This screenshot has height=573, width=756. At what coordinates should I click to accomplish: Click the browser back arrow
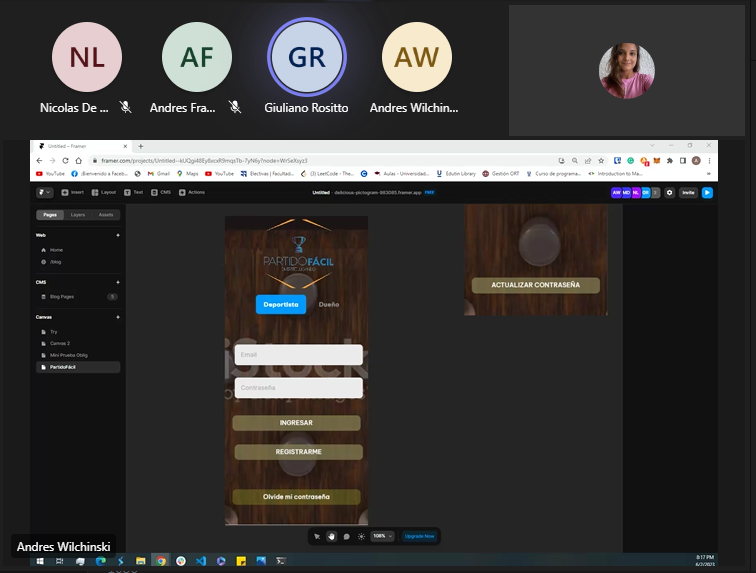[x=40, y=161]
